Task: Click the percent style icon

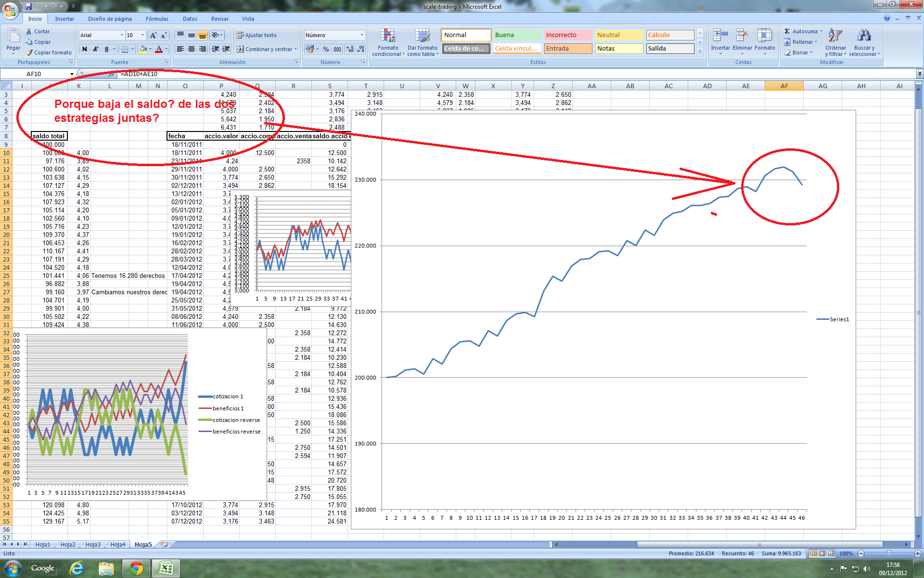Action: 326,49
